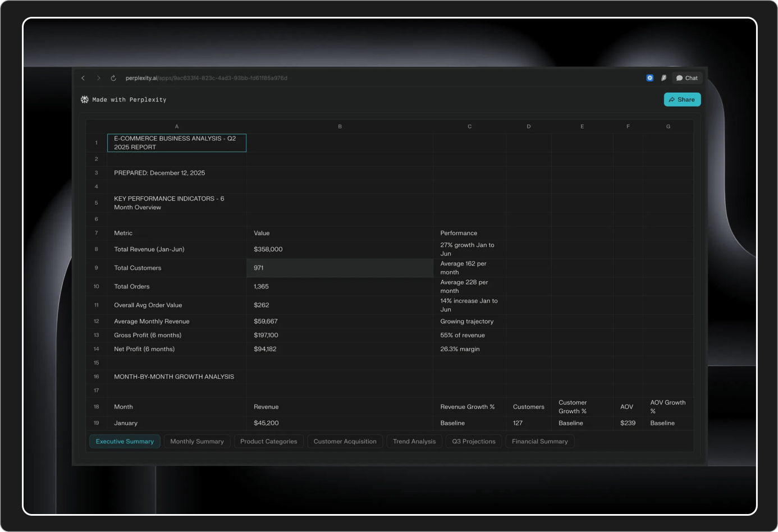The image size is (778, 532).
Task: Select the 26.3% margin cell
Action: [x=470, y=349]
